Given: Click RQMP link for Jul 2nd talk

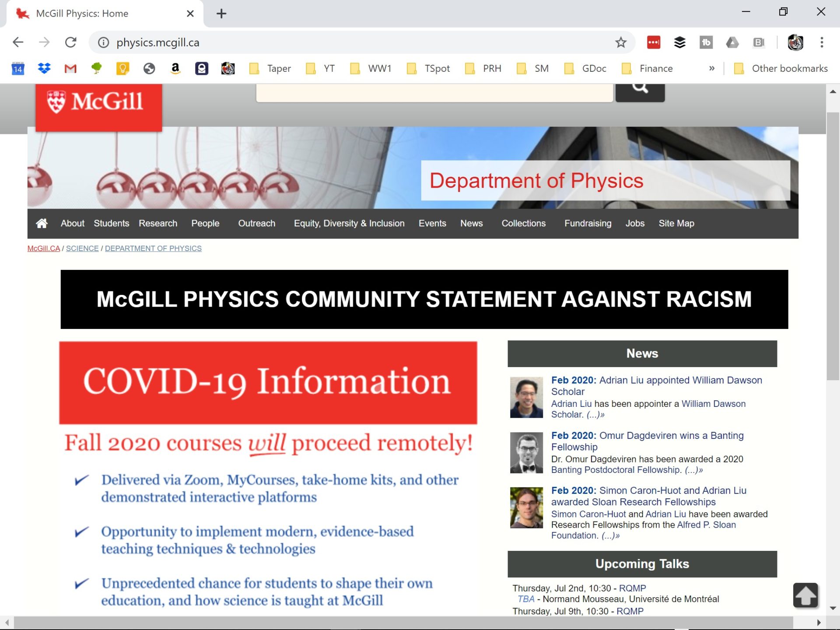Looking at the screenshot, I should click(x=632, y=588).
